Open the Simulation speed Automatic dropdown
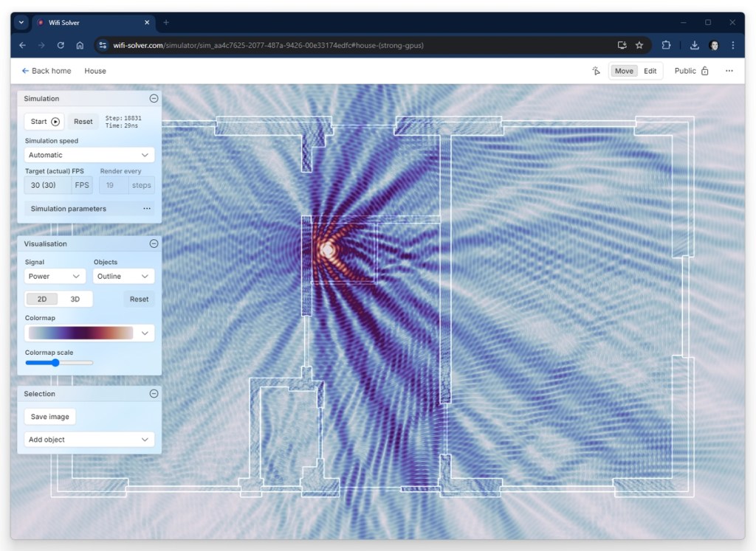The width and height of the screenshot is (756, 551). click(x=89, y=155)
